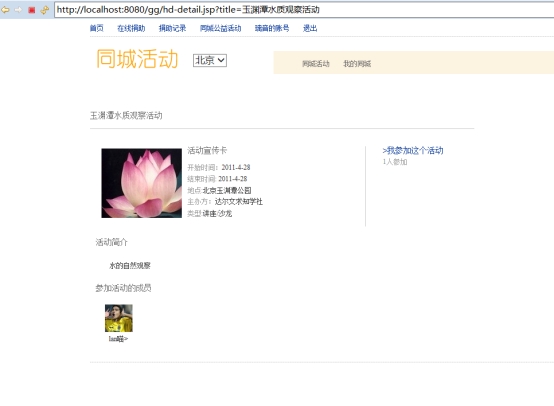554x406 pixels.
Task: Click the 活动简介 section heading
Action: click(x=112, y=242)
